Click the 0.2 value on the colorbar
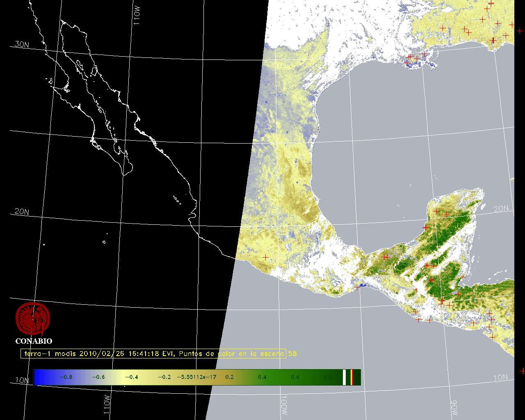This screenshot has height=420, width=525. (x=229, y=377)
